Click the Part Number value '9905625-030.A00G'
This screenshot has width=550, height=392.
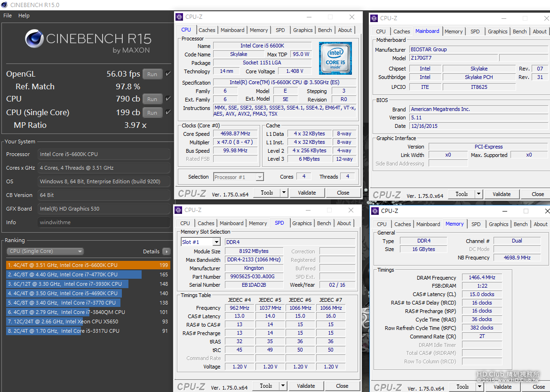(254, 277)
